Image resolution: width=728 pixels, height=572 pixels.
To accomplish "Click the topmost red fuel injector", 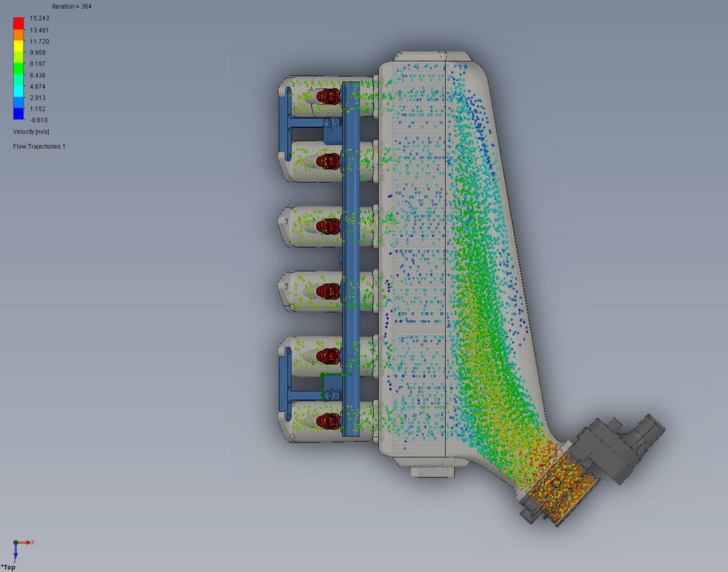I will [328, 96].
